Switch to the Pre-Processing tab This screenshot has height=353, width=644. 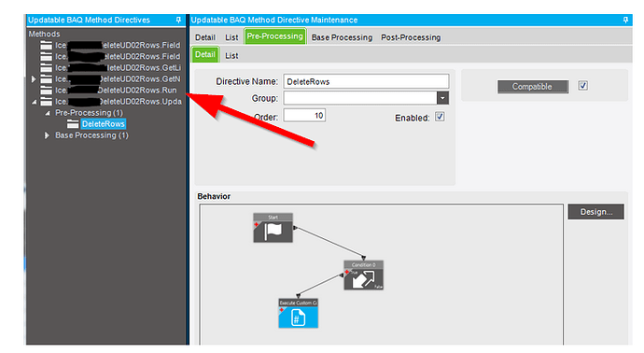(274, 36)
